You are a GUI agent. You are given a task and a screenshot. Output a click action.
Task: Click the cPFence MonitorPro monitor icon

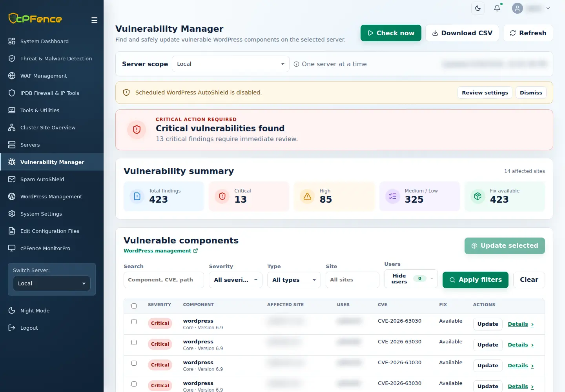[x=12, y=248]
